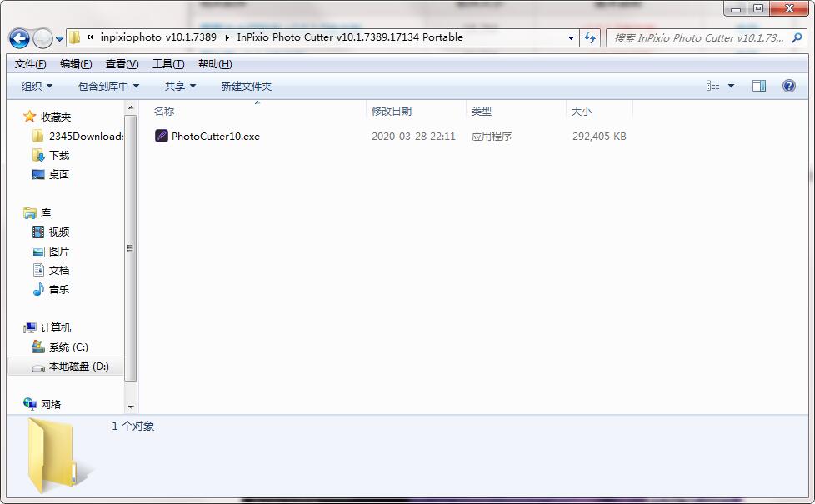
Task: Select 计算机 in the navigation pane
Action: [x=56, y=328]
